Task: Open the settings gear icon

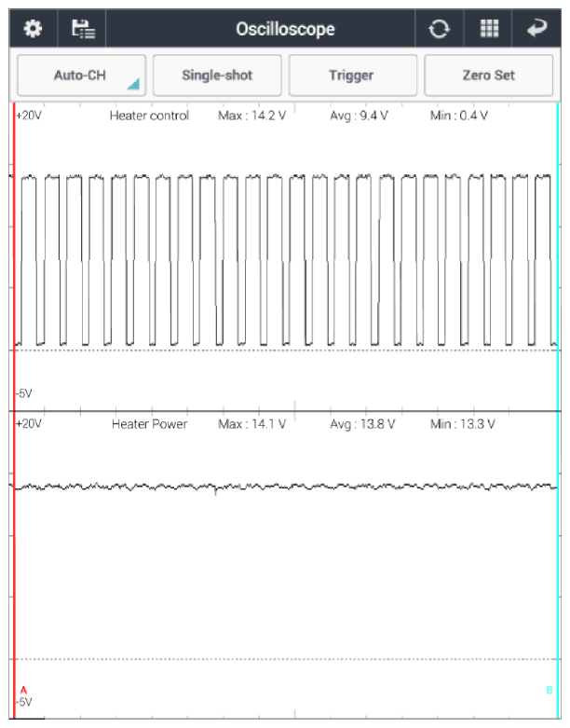Action: click(x=34, y=28)
